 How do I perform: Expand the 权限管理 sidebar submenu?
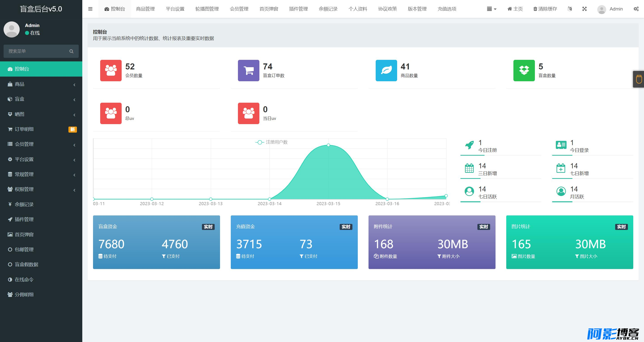41,189
